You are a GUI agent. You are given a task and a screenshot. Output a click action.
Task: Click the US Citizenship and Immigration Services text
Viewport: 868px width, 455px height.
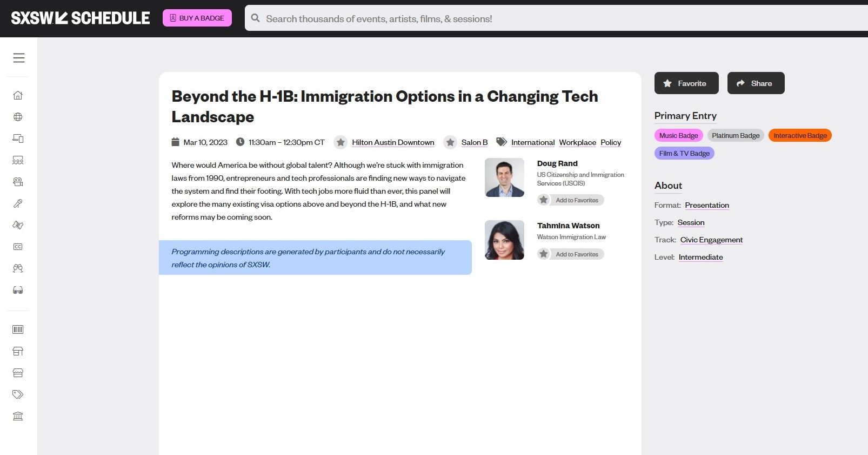coord(580,179)
